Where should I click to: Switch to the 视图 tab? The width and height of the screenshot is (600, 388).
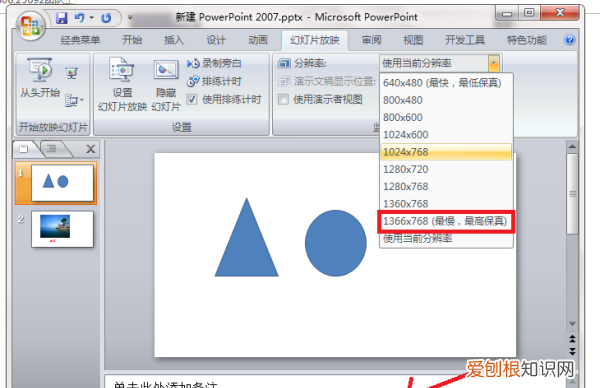(413, 40)
